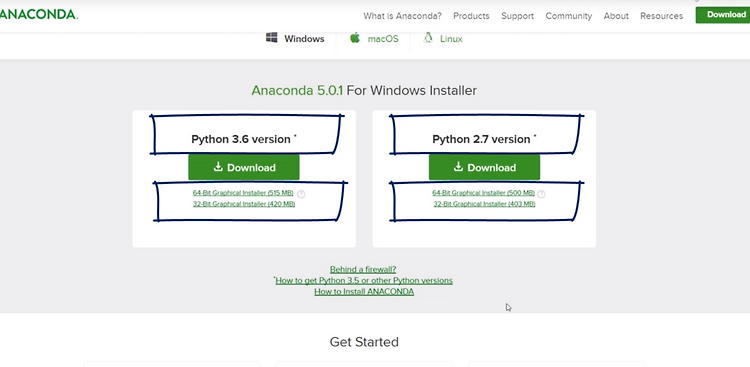Download Python 3.6 version installer
Image resolution: width=750 pixels, height=367 pixels.
[x=244, y=167]
